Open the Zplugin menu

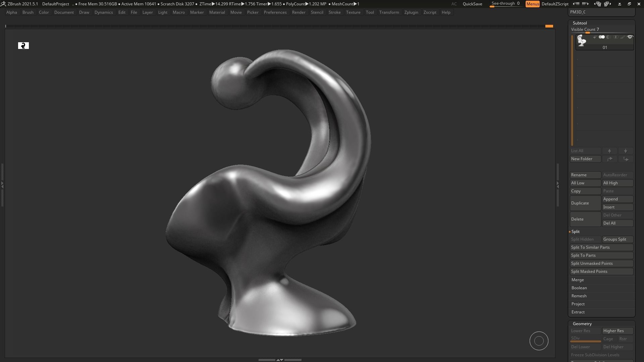tap(411, 12)
